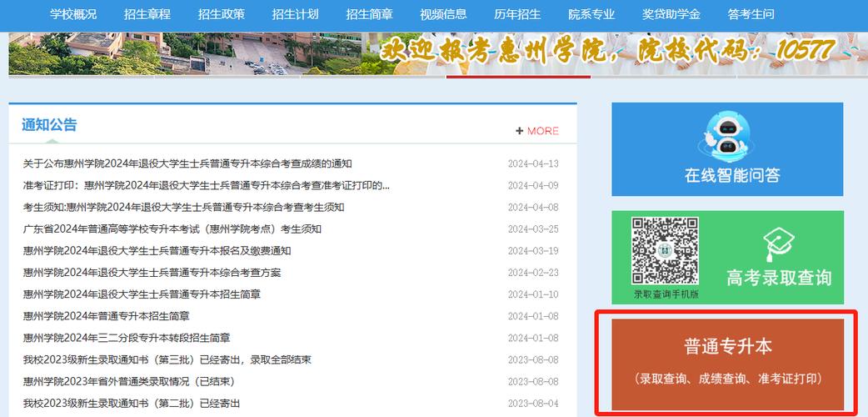This screenshot has height=417, width=868.
Task: Click the robot mascot icon
Action: point(727,135)
